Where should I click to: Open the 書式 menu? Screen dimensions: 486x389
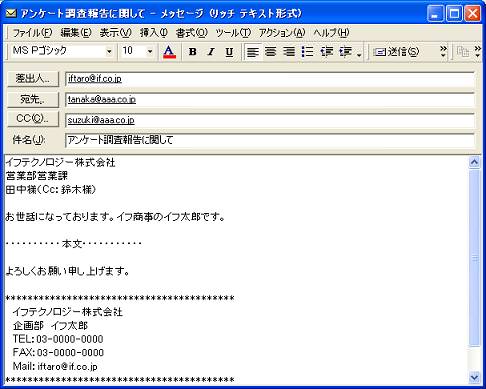(191, 33)
